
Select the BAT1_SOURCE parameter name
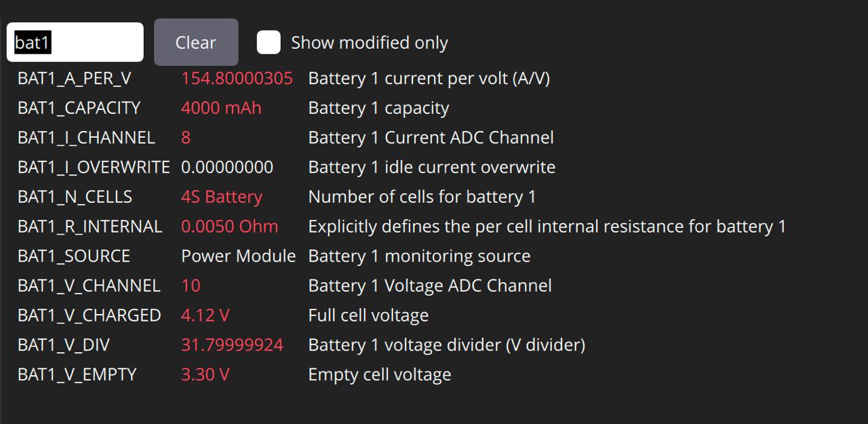pyautogui.click(x=74, y=256)
